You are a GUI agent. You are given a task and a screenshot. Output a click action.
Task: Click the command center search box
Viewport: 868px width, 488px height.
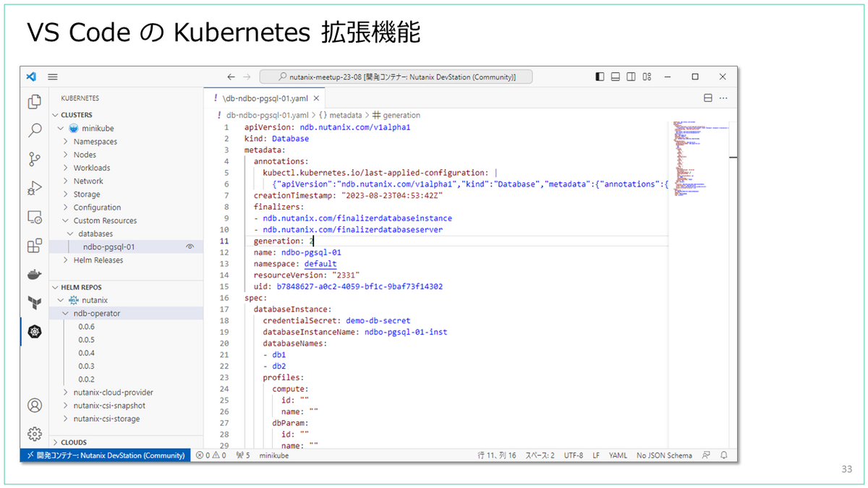pos(396,77)
